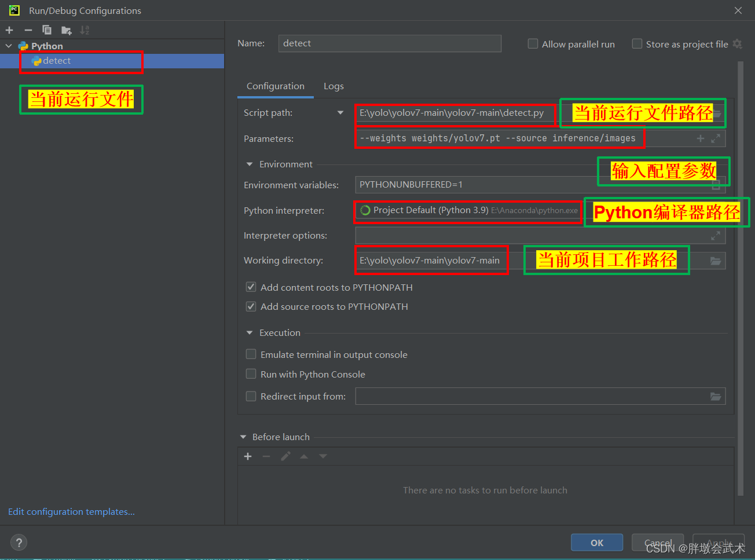Select detect configuration in tree
This screenshot has height=560, width=755.
112,61
